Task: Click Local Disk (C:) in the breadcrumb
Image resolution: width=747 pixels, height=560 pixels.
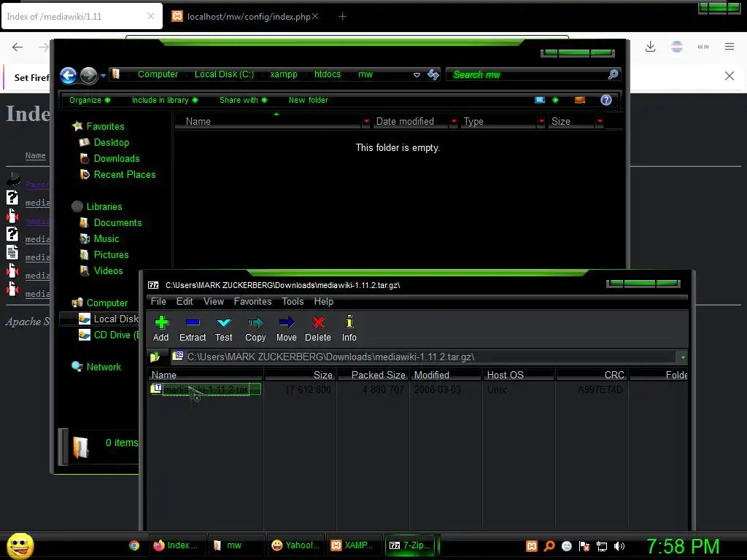Action: point(224,74)
